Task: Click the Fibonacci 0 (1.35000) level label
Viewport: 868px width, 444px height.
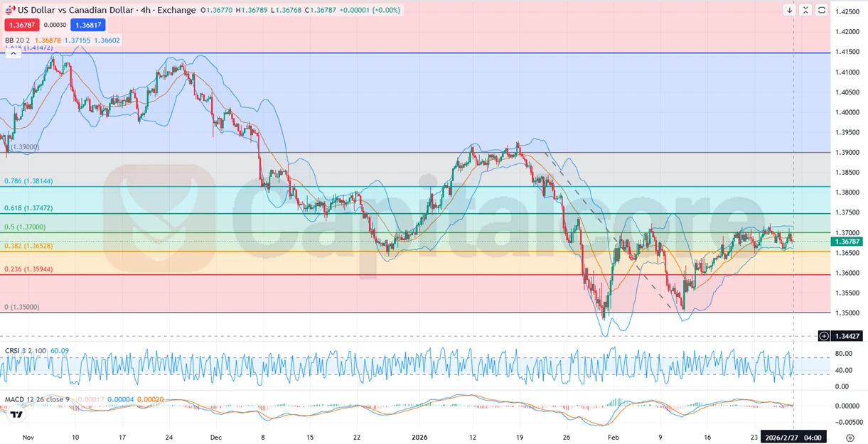Action: (22, 307)
